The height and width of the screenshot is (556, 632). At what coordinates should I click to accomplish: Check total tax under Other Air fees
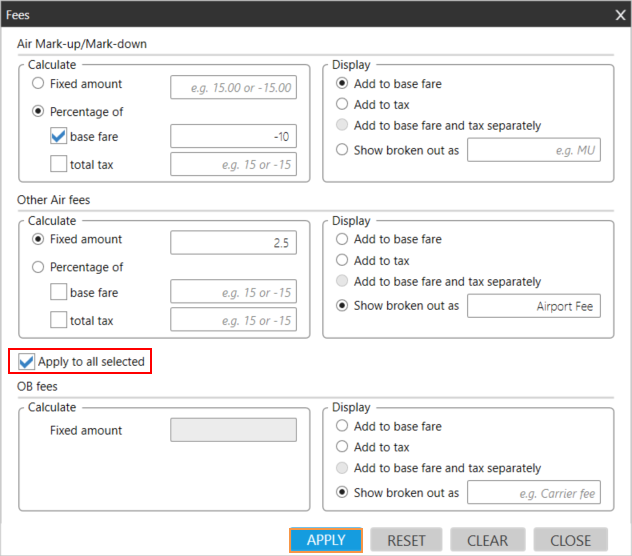[x=59, y=320]
